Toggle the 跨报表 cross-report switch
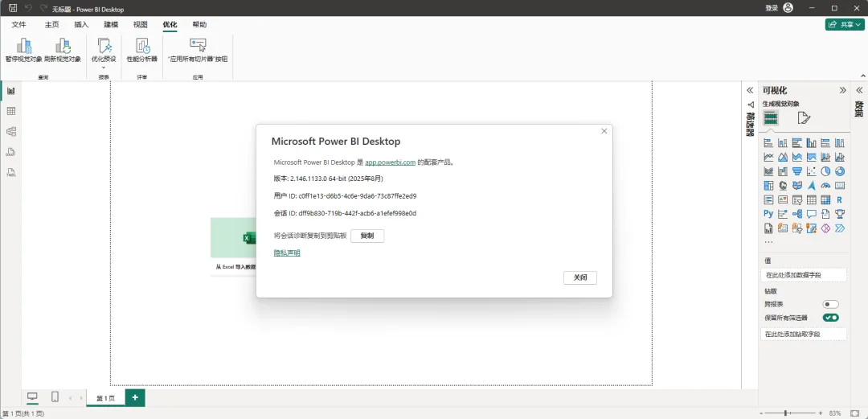Viewport: 868px width, 419px height. click(830, 304)
